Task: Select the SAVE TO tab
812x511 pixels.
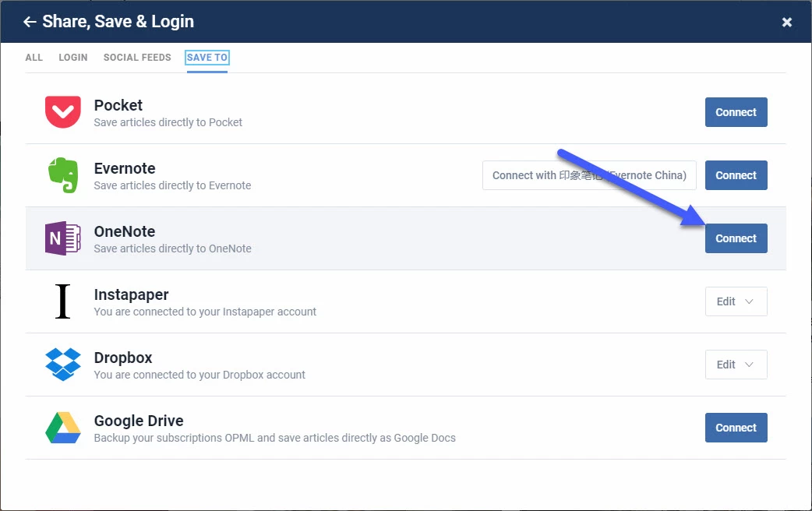Action: [x=207, y=58]
